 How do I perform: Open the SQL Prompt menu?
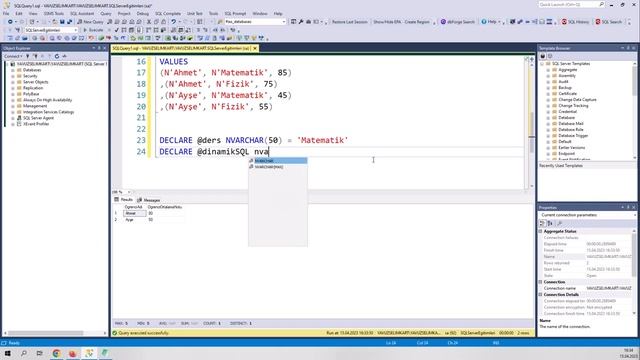[x=235, y=13]
